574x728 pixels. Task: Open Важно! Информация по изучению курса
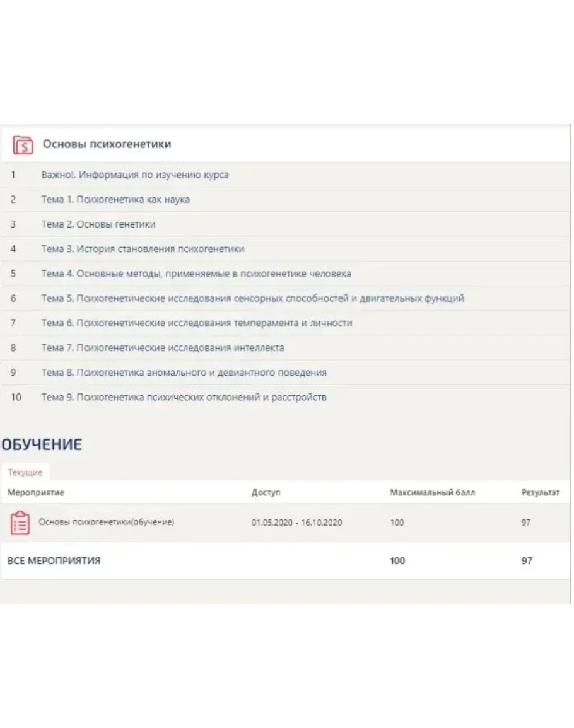135,175
